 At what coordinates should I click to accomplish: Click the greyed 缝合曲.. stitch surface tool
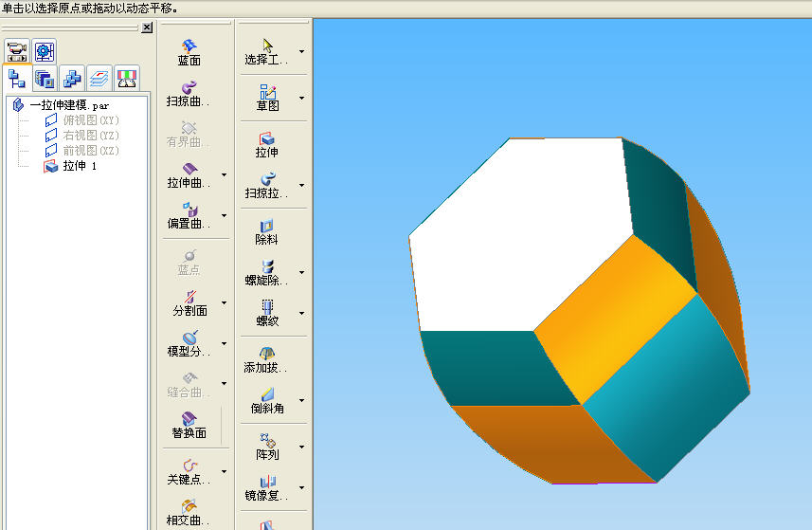(x=188, y=385)
